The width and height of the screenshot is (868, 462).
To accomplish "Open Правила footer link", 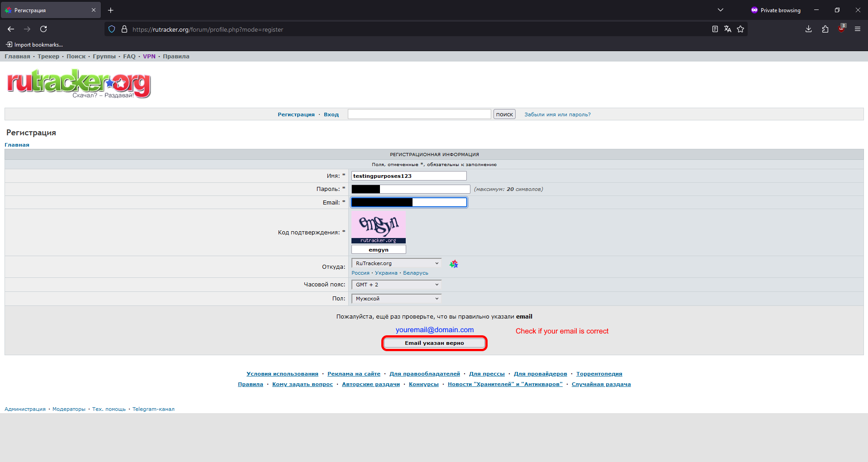I will click(251, 384).
